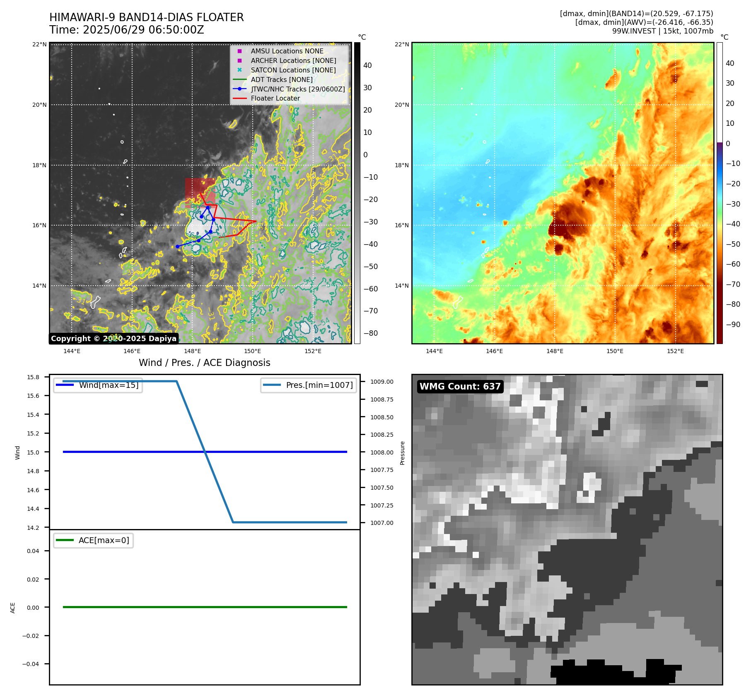Click the westernmost blue track point on the grayscale map
The height and width of the screenshot is (700, 751).
click(x=177, y=246)
